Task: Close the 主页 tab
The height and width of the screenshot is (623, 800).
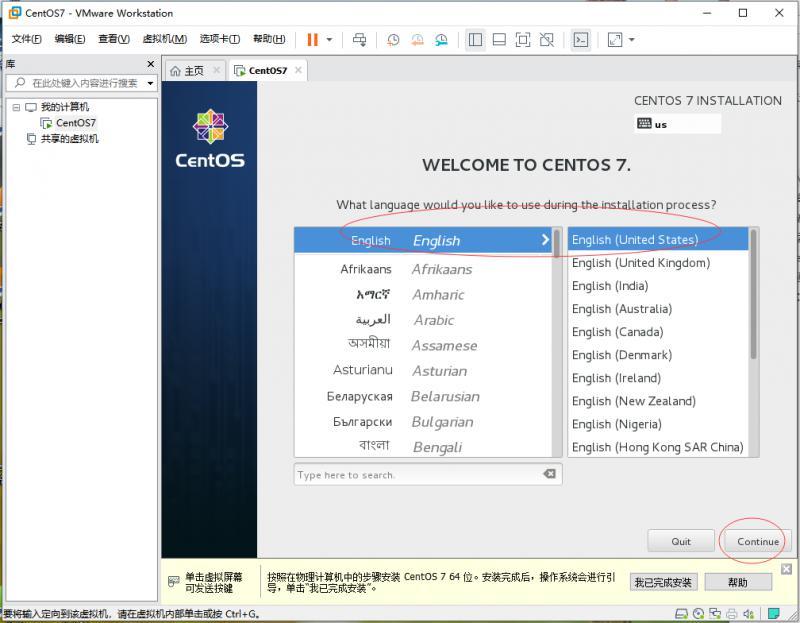Action: click(217, 70)
